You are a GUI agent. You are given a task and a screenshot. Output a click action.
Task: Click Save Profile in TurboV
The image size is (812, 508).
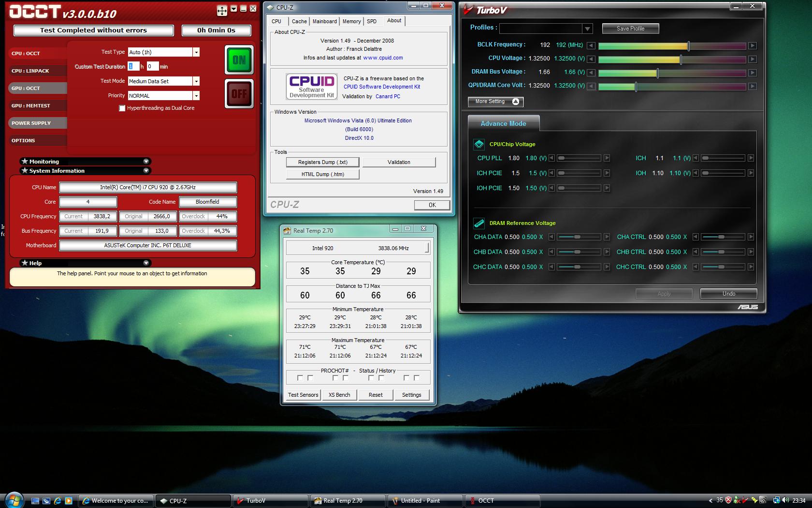[630, 29]
